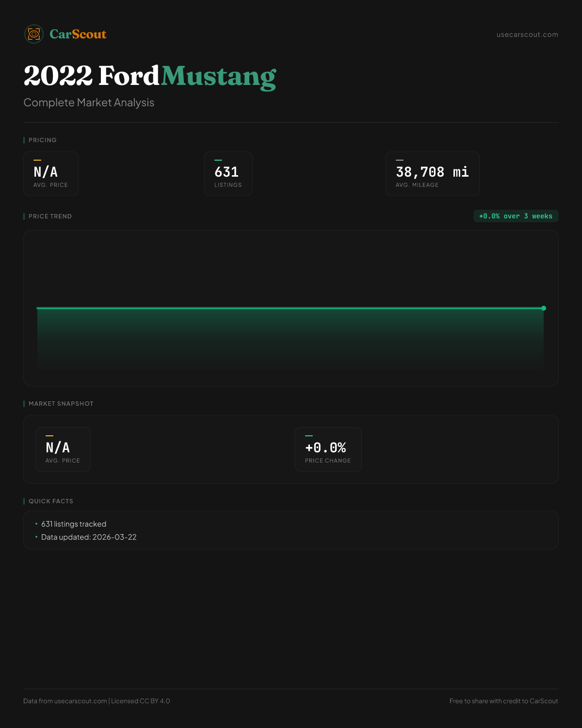Click the Market Snapshot section heading
Image resolution: width=582 pixels, height=728 pixels.
61,404
